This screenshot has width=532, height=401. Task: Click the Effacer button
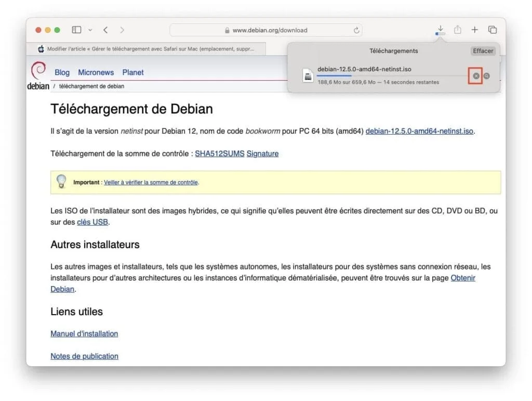pyautogui.click(x=483, y=50)
